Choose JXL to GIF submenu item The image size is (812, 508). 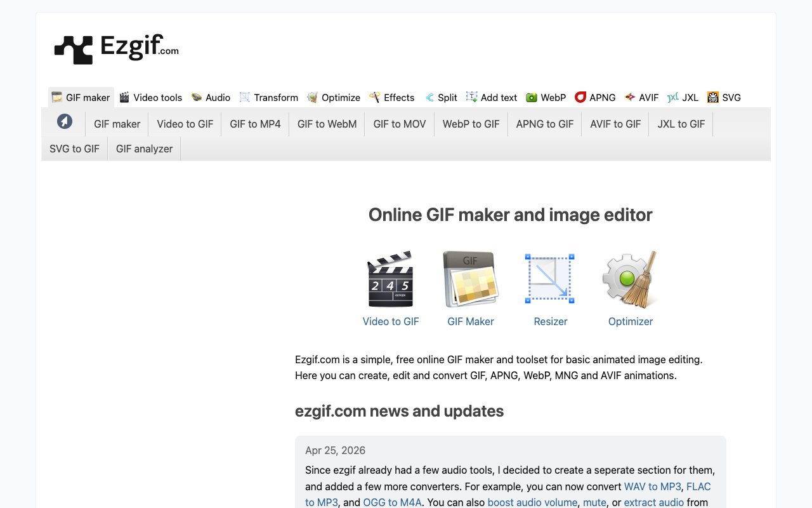point(681,124)
